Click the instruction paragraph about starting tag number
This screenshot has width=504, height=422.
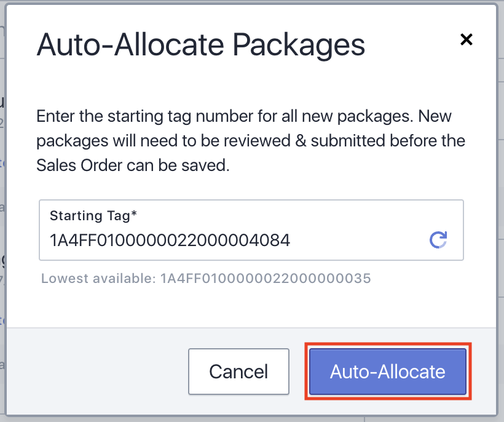tap(251, 140)
